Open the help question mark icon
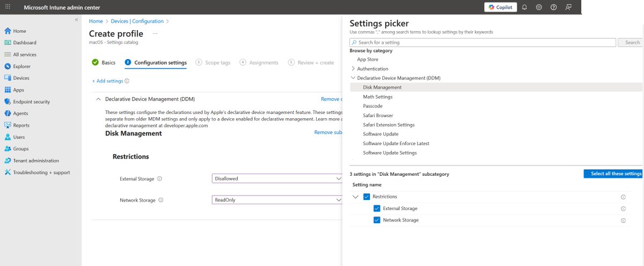This screenshot has width=644, height=266. tap(553, 7)
